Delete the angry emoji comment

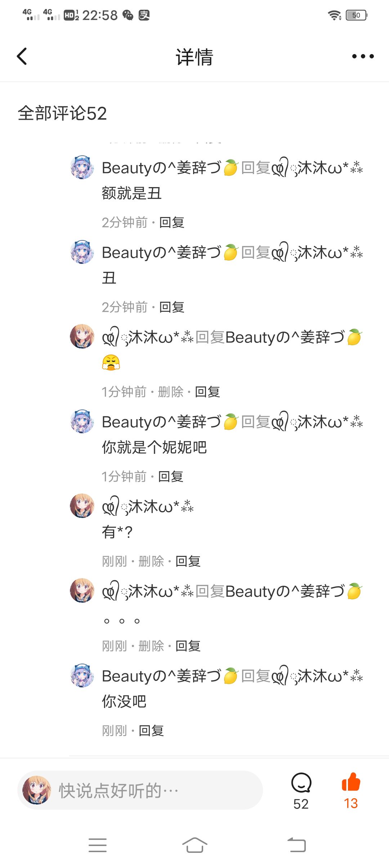coord(171,392)
